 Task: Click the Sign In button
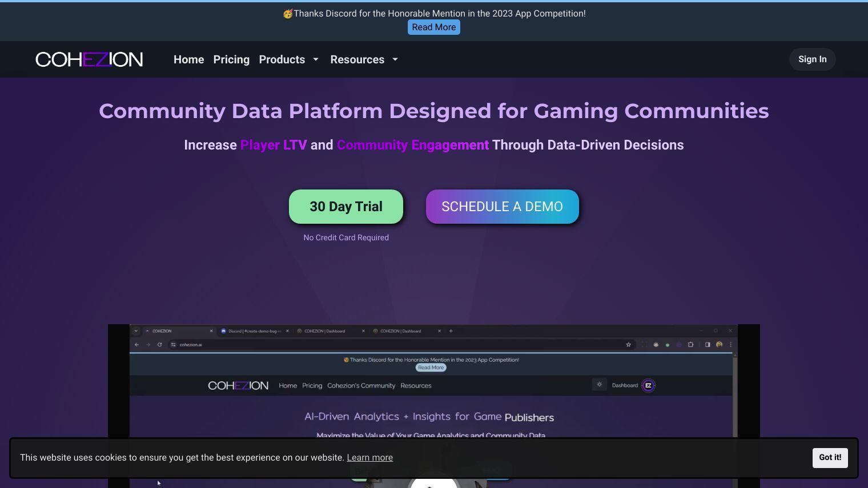click(812, 59)
